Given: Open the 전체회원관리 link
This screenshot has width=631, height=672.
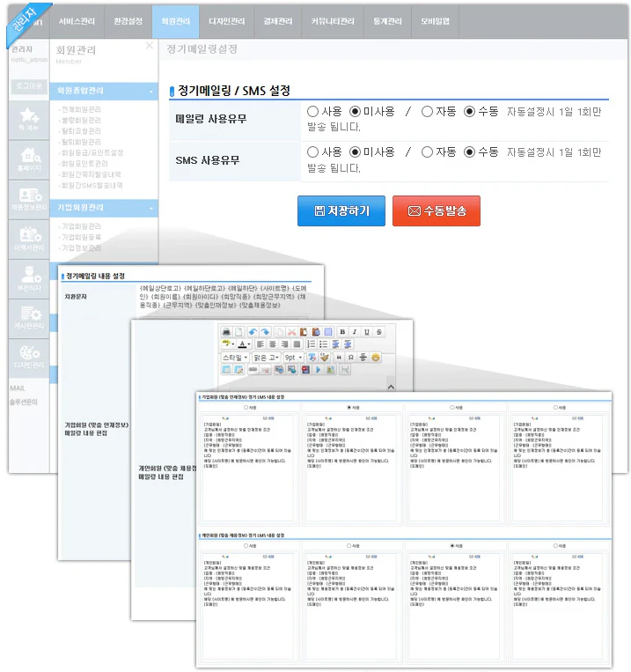Looking at the screenshot, I should pos(81,109).
